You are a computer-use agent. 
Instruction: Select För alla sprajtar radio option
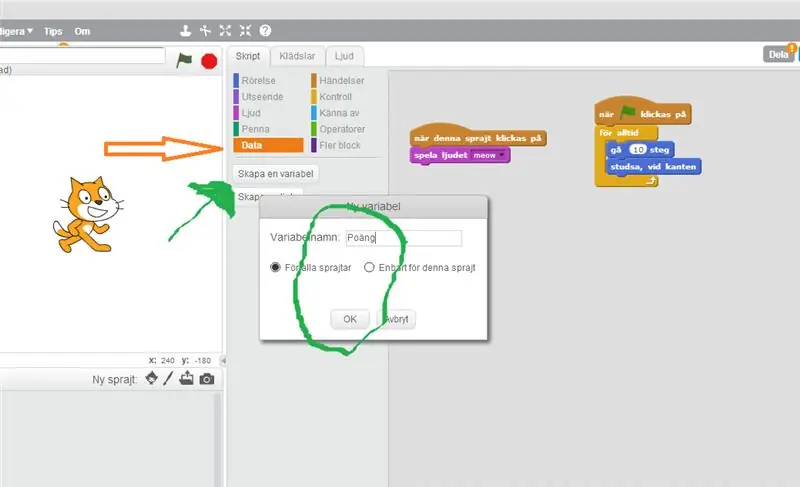(x=276, y=267)
